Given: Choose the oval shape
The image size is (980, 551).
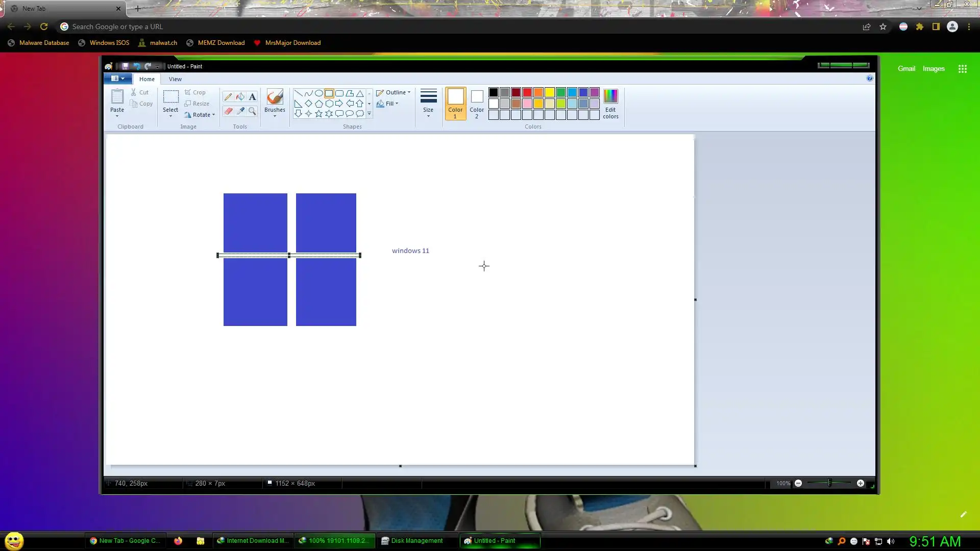Looking at the screenshot, I should [x=318, y=93].
